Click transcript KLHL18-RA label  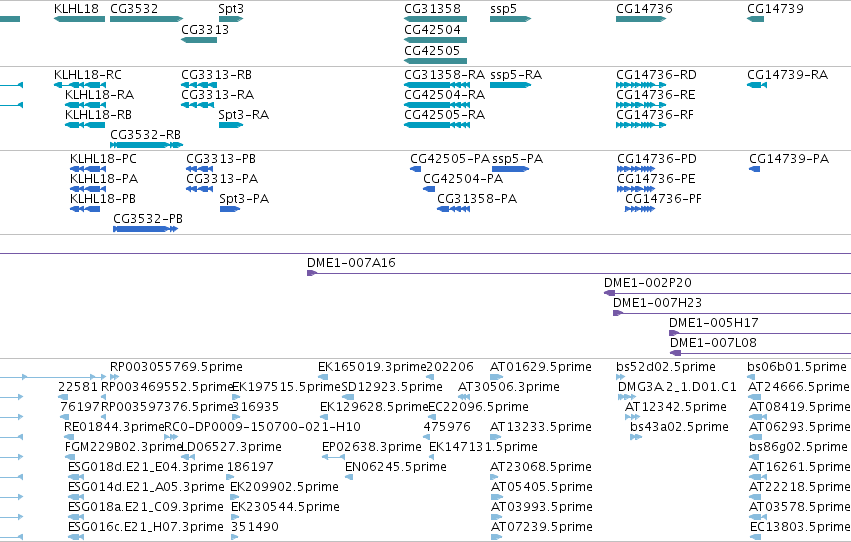tap(99, 95)
